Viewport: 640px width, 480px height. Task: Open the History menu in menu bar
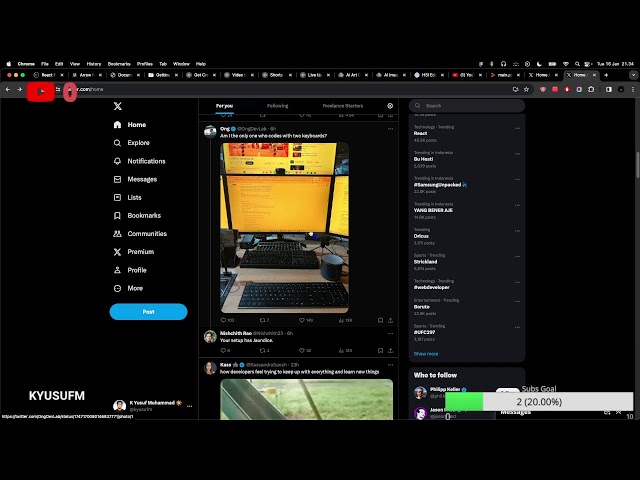93,64
